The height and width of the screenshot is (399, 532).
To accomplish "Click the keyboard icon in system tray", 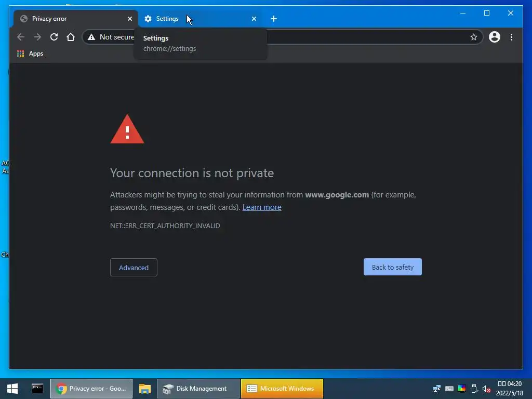I will click(449, 389).
